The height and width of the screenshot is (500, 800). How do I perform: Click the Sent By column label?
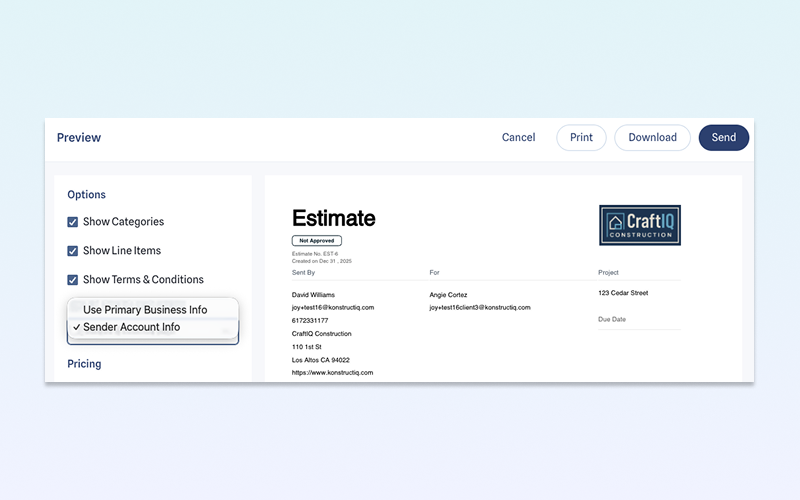303,272
